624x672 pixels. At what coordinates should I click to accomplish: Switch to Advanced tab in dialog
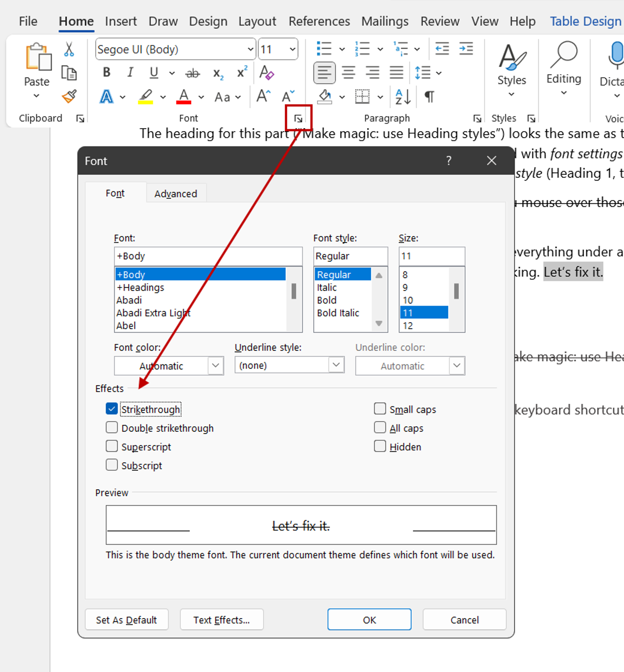click(176, 194)
